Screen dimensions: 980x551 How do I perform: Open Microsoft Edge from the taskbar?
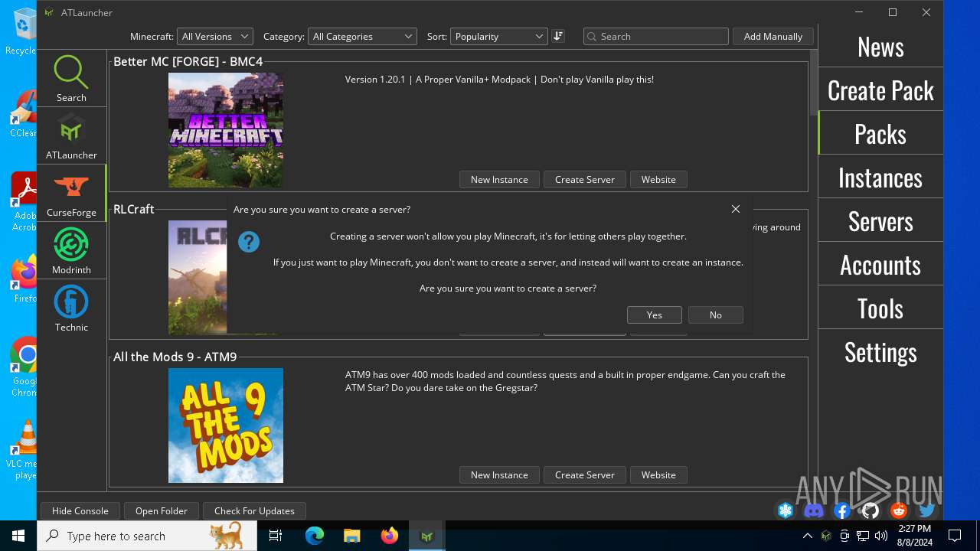(x=315, y=536)
